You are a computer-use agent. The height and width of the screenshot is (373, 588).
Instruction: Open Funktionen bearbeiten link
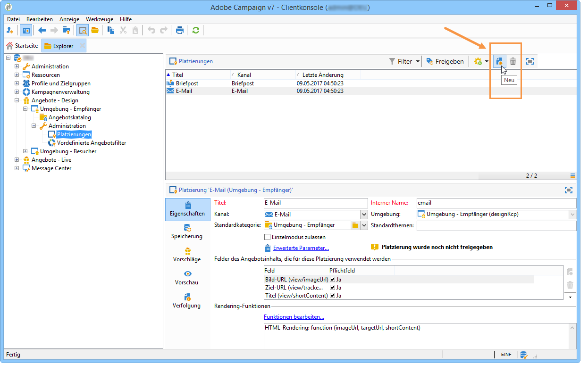click(294, 317)
